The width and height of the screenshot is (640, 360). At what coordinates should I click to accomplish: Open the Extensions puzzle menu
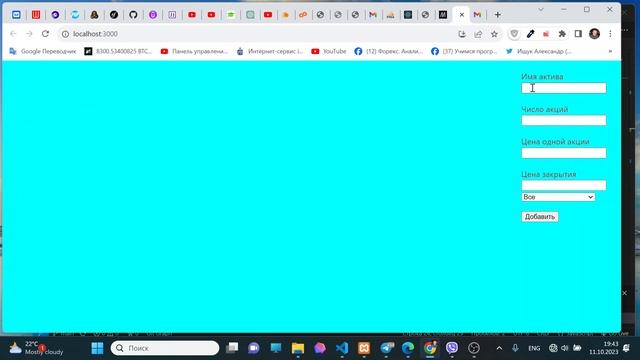pyautogui.click(x=562, y=34)
